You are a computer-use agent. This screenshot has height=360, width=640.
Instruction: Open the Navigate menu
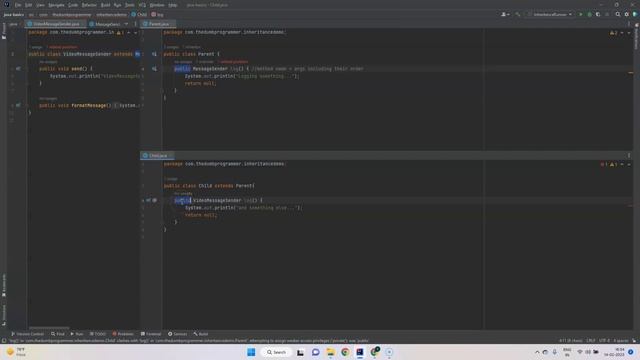click(56, 5)
